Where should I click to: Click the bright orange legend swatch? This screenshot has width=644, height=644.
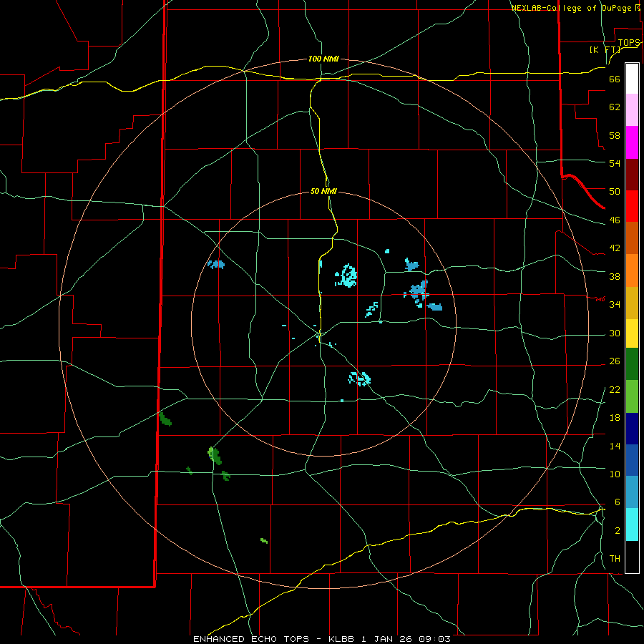click(x=632, y=270)
